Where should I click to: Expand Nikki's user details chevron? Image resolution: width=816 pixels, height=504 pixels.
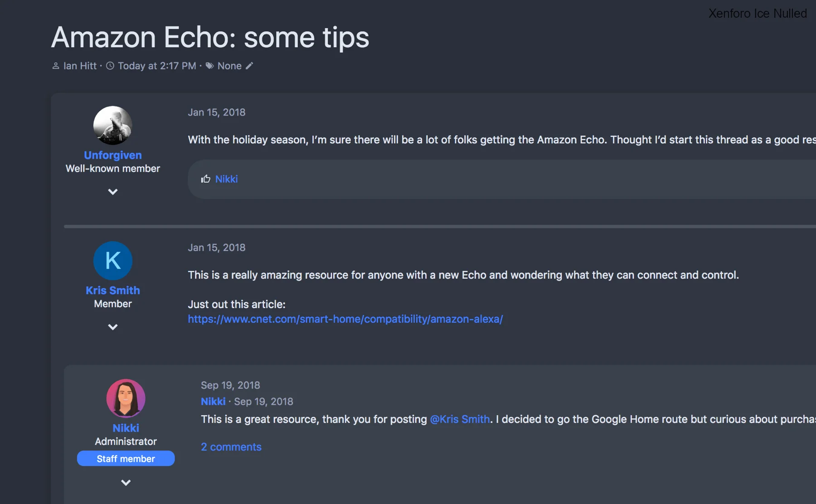pos(126,483)
